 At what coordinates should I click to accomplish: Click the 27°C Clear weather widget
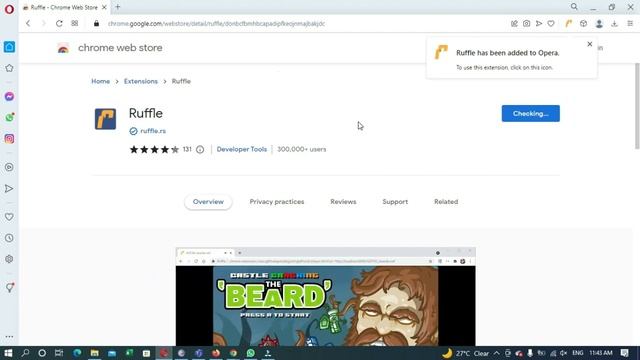point(466,353)
